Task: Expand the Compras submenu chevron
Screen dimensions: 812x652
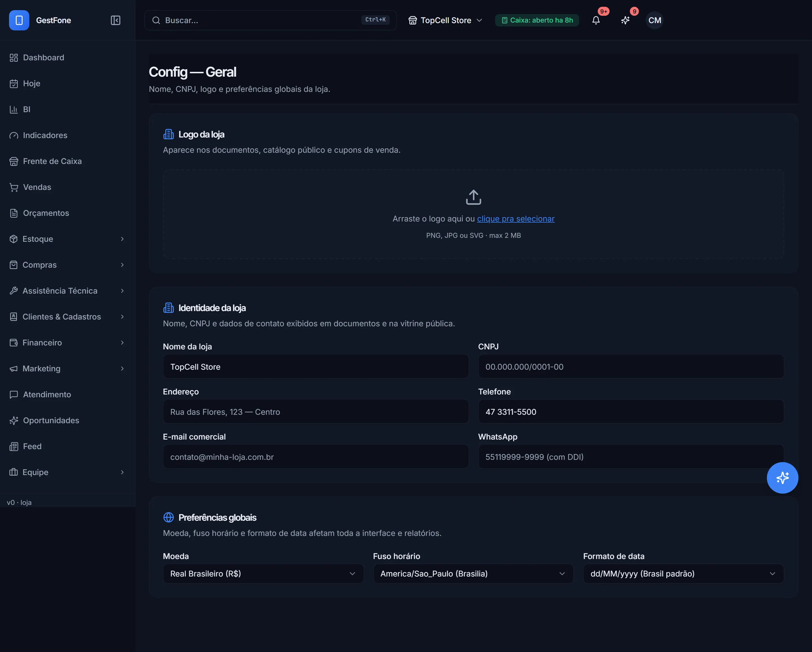Action: tap(122, 265)
